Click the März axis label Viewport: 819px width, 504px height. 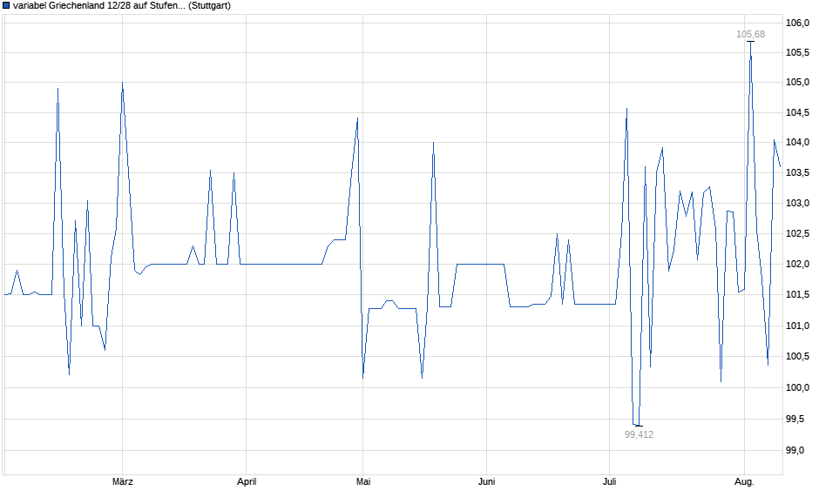[123, 481]
